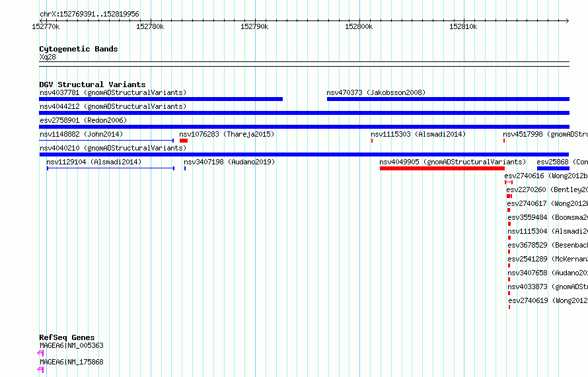The width and height of the screenshot is (588, 377).
Task: Open the esv2270260 label
Action: [x=547, y=189]
